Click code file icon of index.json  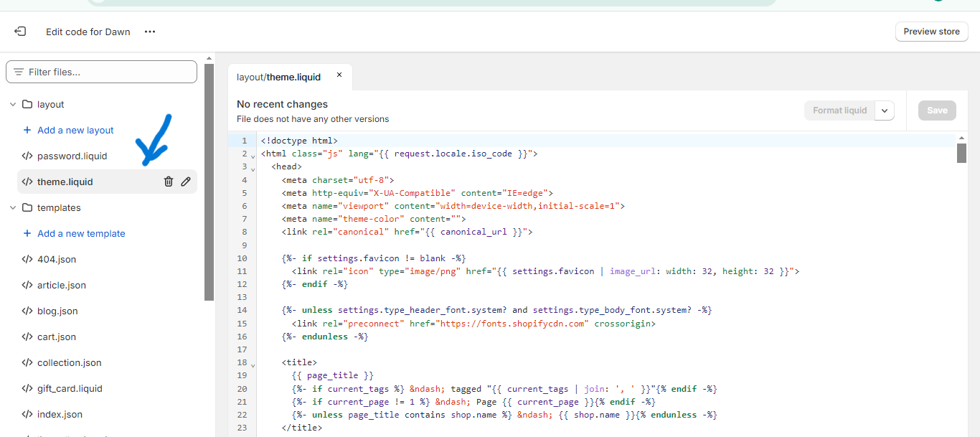[x=27, y=414]
